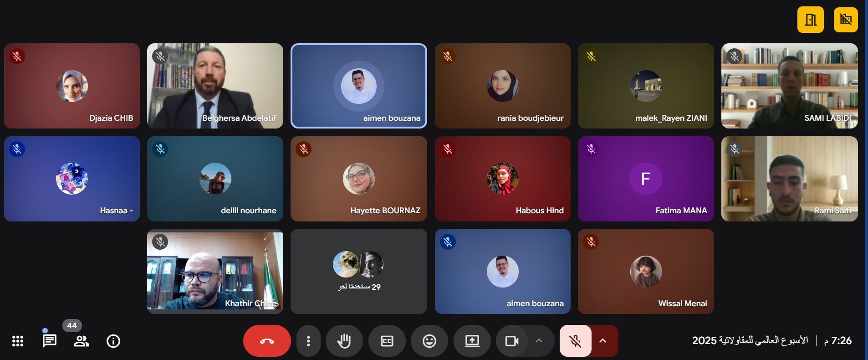Viewport: 868px width, 360px height.
Task: Click the F avatar of Fatima MANA
Action: 646,179
